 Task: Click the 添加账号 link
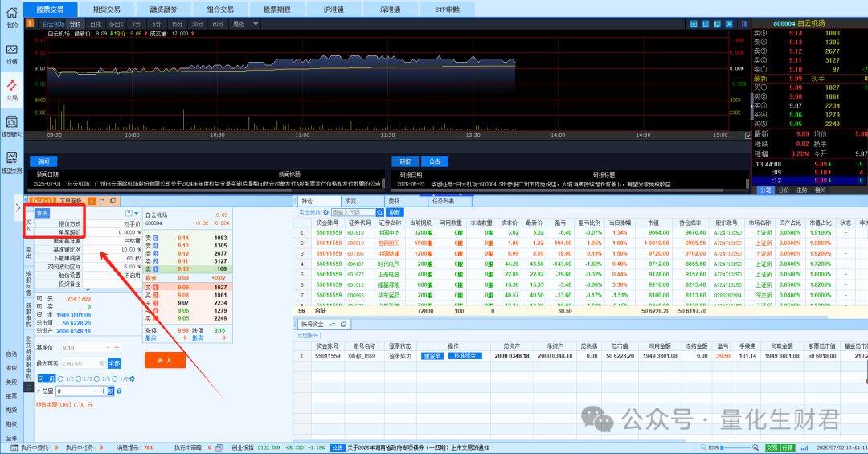coord(308,336)
